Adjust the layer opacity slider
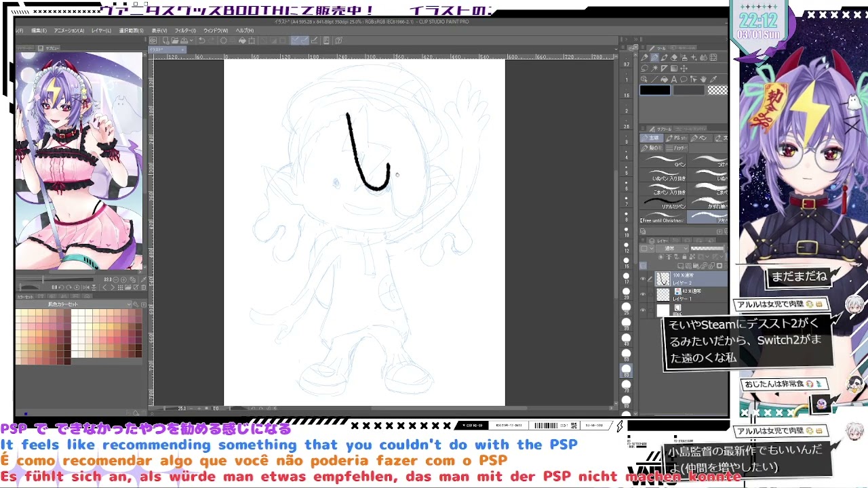Screen dimensions: 868x488 click(x=707, y=249)
